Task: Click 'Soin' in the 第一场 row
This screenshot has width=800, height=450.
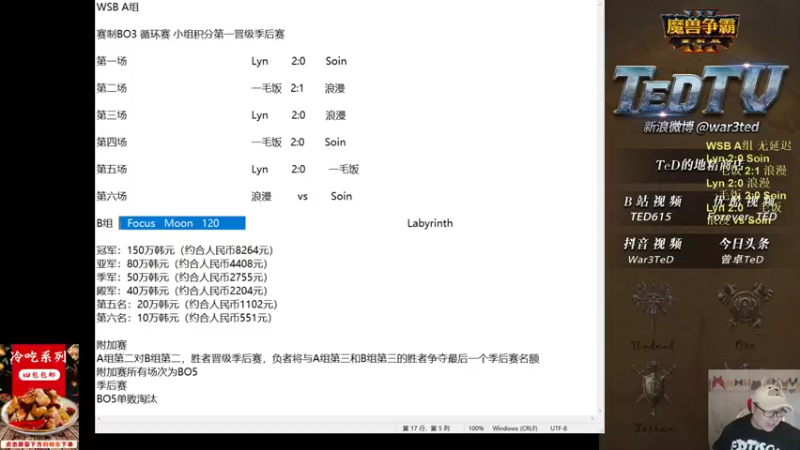Action: click(x=336, y=61)
